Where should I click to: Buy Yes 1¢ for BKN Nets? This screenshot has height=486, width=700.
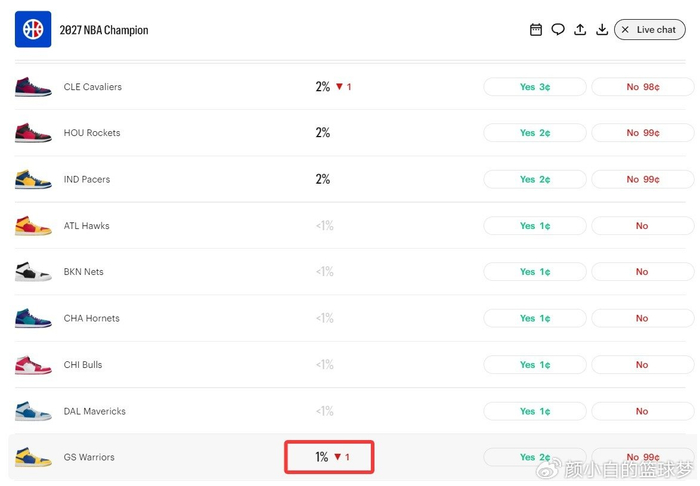tap(535, 271)
